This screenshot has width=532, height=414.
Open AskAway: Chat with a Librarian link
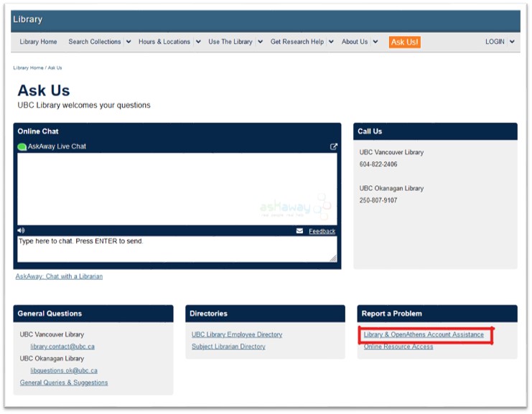pos(59,276)
